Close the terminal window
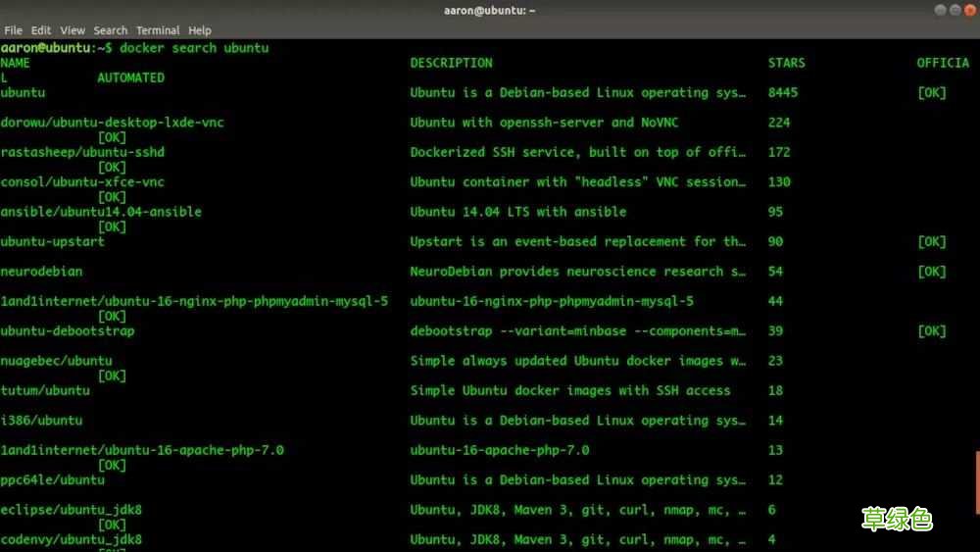This screenshot has height=552, width=980. click(x=970, y=10)
